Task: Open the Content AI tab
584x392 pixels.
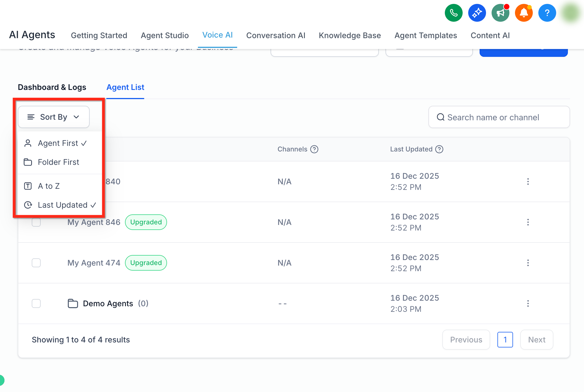Action: (x=490, y=35)
